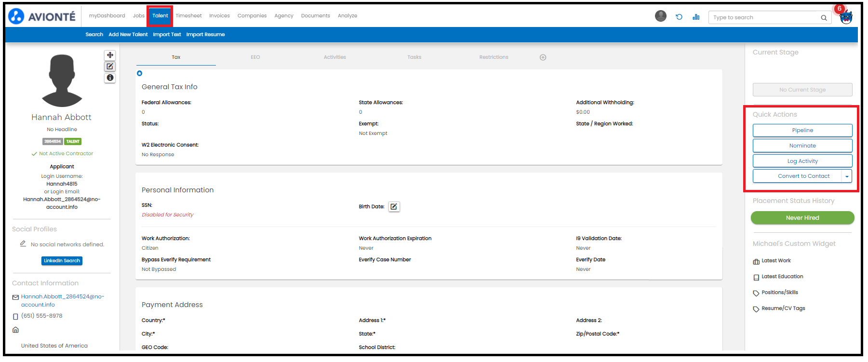Expand the blue circle icon above General Tax Info
868x362 pixels.
click(140, 73)
